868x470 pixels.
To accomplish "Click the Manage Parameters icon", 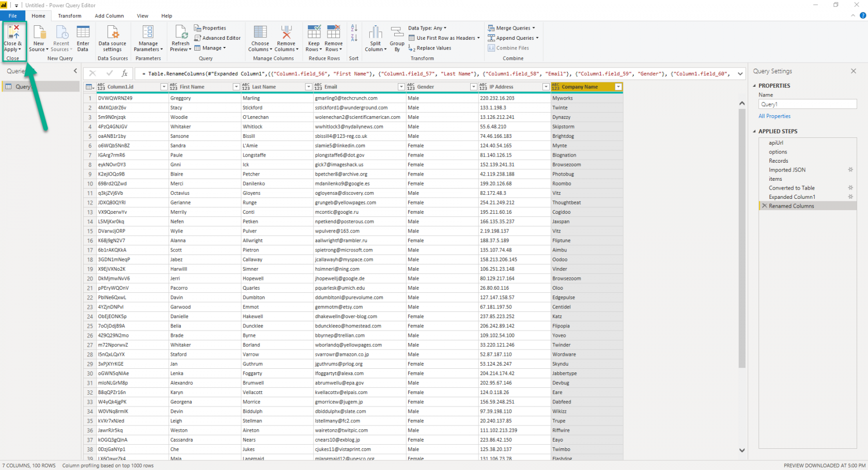I will tap(148, 32).
